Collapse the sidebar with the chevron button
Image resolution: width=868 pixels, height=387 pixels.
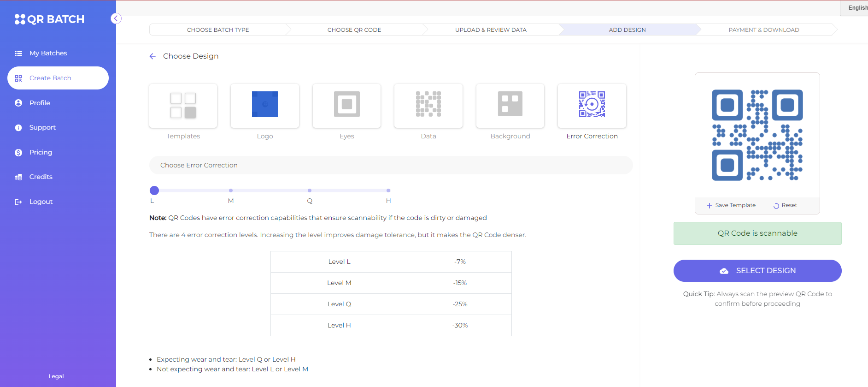[x=116, y=18]
